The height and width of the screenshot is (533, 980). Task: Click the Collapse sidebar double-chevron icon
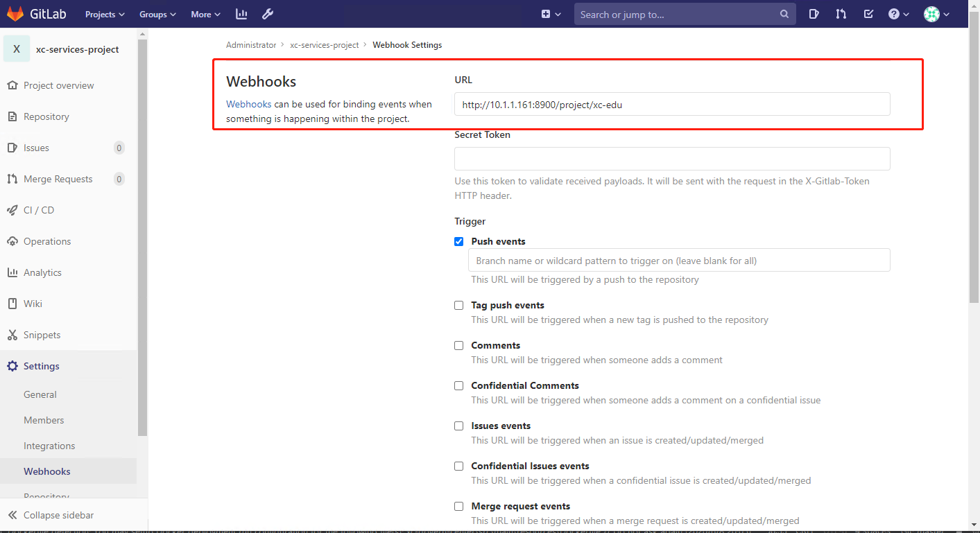(x=12, y=515)
